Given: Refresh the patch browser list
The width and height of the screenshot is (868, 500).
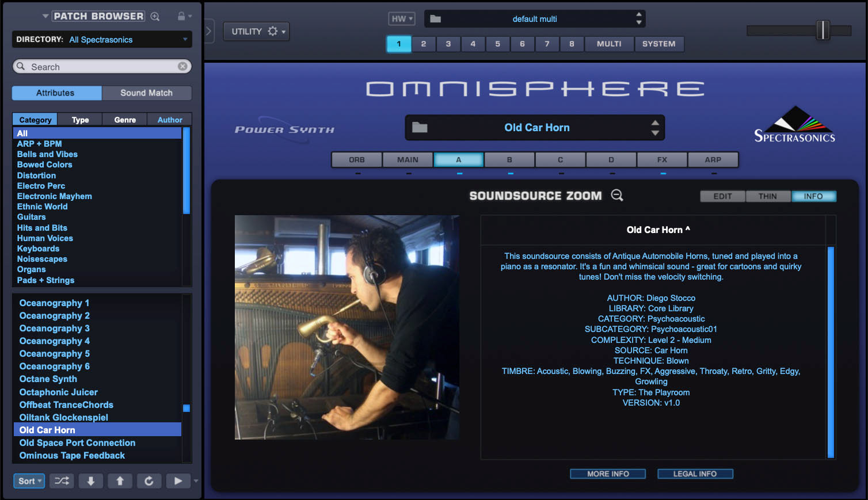Looking at the screenshot, I should [x=149, y=481].
